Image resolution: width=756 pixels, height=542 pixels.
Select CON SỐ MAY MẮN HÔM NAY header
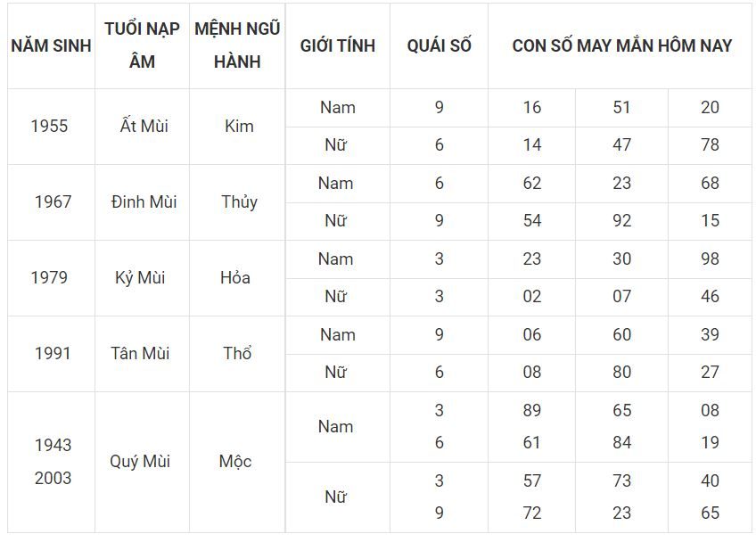(621, 45)
